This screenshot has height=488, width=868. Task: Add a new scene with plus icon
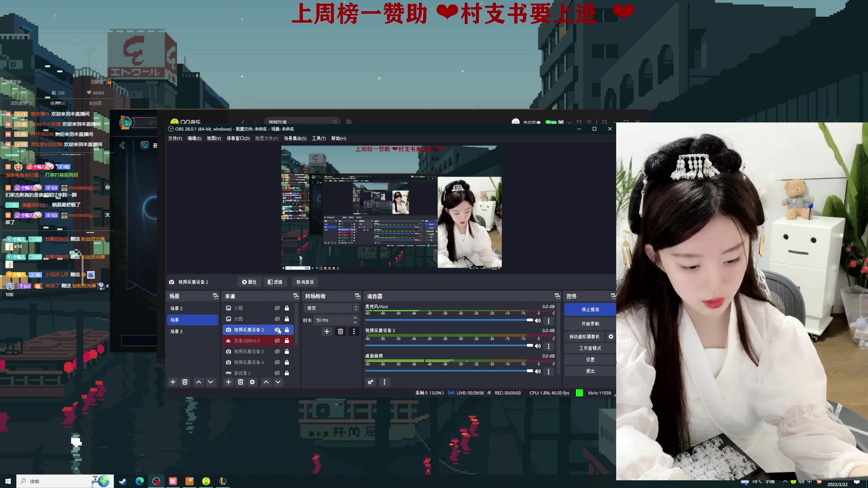point(173,382)
